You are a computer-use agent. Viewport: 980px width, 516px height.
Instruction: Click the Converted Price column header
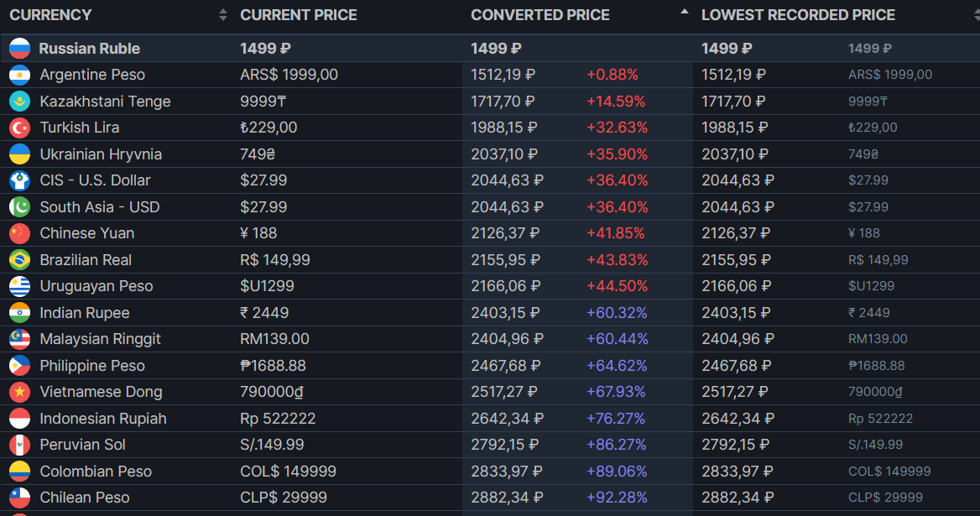[540, 15]
